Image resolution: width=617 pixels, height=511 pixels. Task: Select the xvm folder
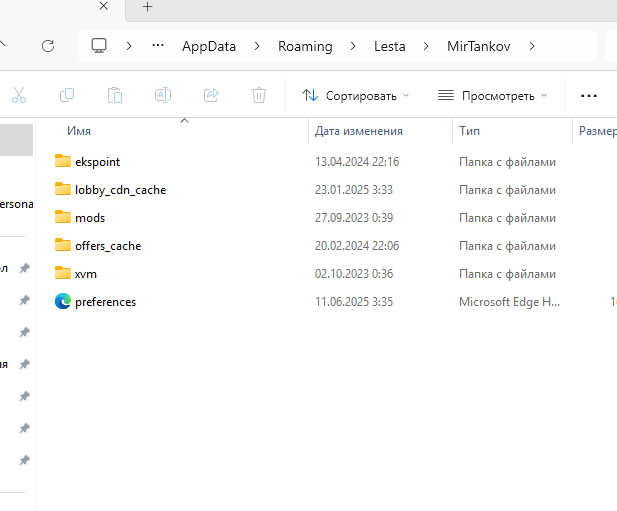pyautogui.click(x=86, y=273)
